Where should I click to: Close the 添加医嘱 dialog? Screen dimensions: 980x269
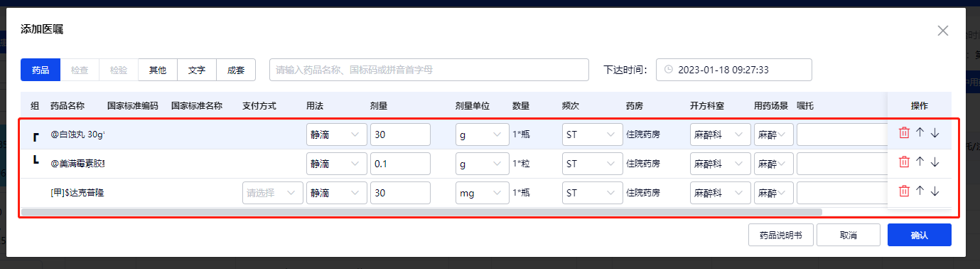point(943,31)
